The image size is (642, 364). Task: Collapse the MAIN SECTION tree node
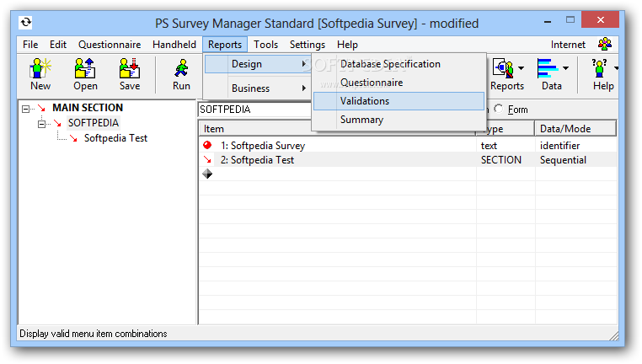pos(26,109)
